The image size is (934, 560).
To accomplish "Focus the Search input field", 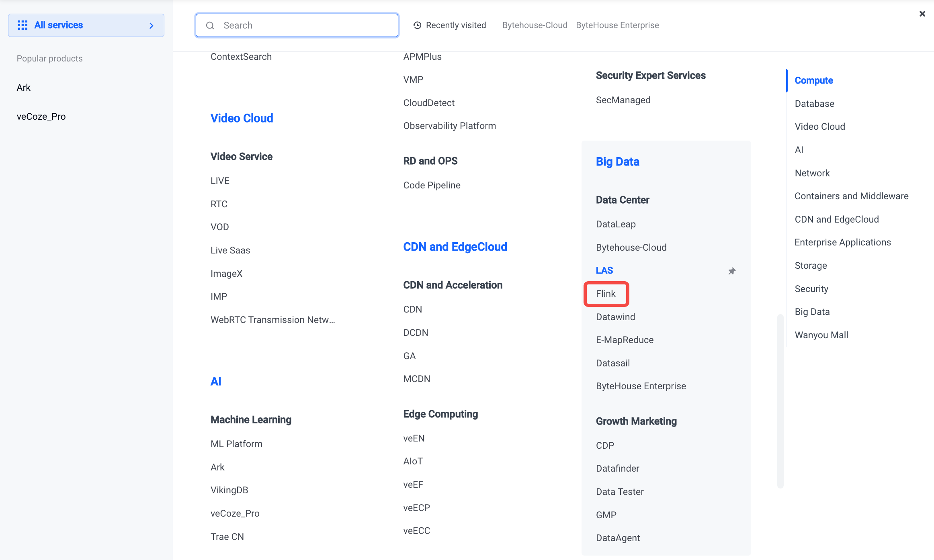I will point(297,25).
